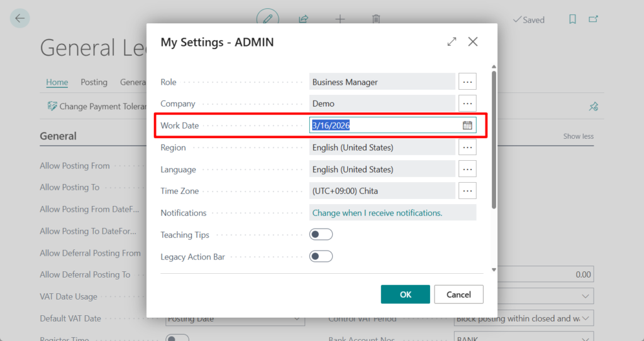This screenshot has height=341, width=644.
Task: Open Time Zone lookup ellipsis button
Action: click(467, 191)
